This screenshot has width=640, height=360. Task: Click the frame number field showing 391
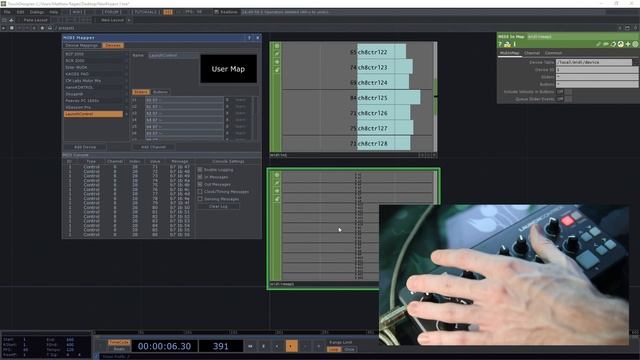point(221,346)
